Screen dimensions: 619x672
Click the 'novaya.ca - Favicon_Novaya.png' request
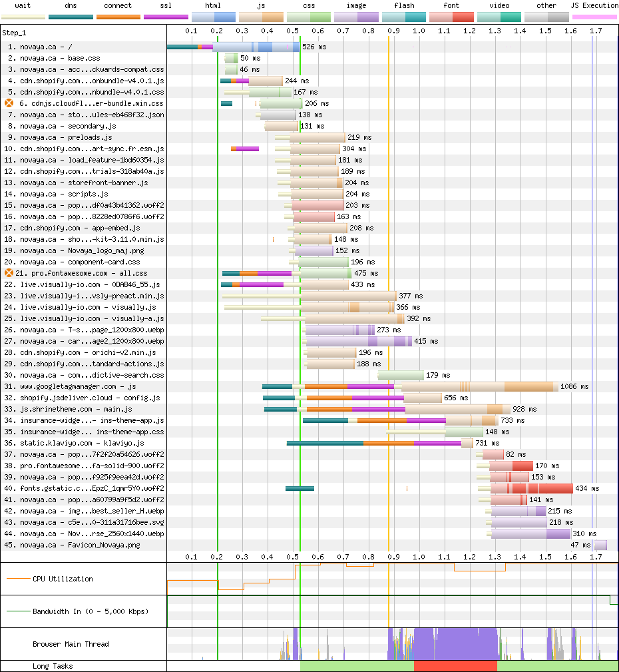click(72, 545)
